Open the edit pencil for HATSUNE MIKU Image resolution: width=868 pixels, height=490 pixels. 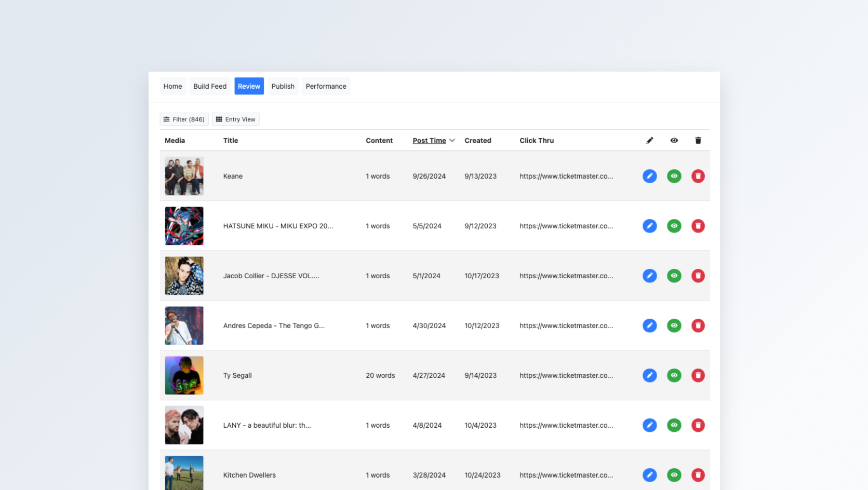pyautogui.click(x=649, y=226)
